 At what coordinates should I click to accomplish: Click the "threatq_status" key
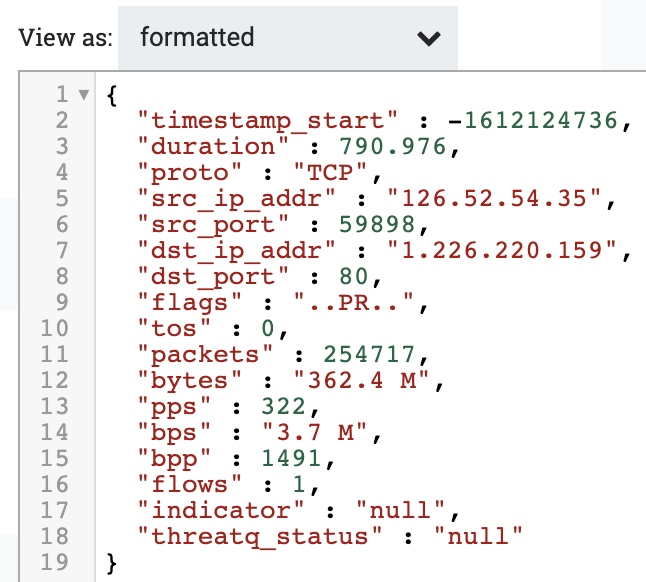pyautogui.click(x=260, y=538)
